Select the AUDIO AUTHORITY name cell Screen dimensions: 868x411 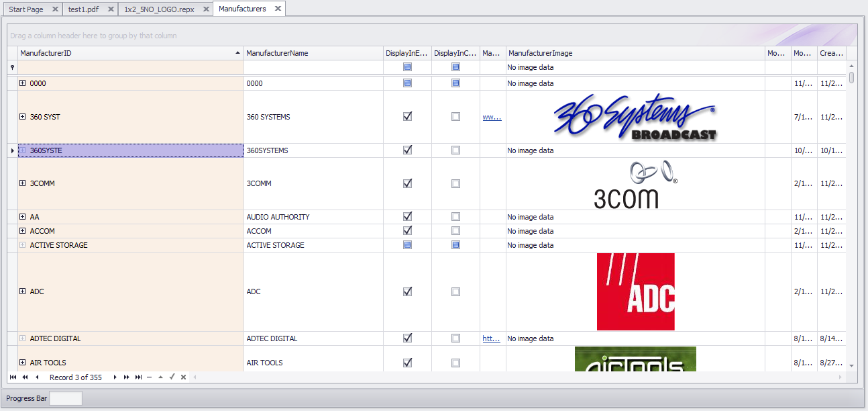pos(313,217)
